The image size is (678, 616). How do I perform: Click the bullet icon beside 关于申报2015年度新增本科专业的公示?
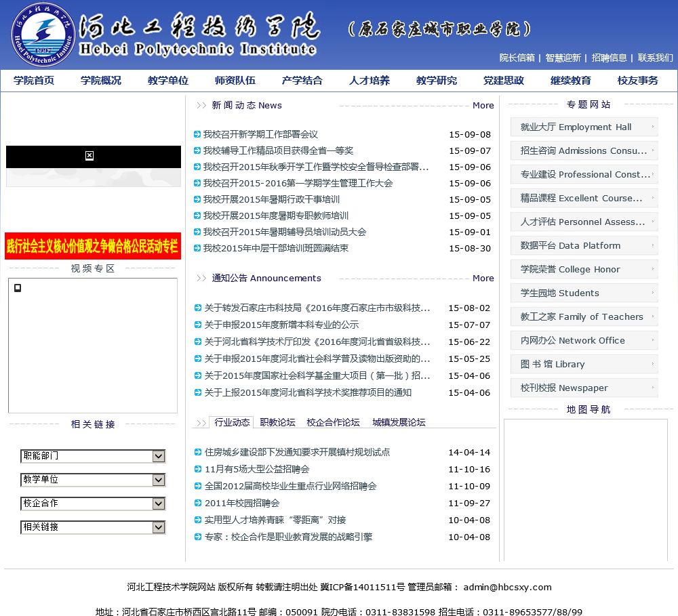197,325
